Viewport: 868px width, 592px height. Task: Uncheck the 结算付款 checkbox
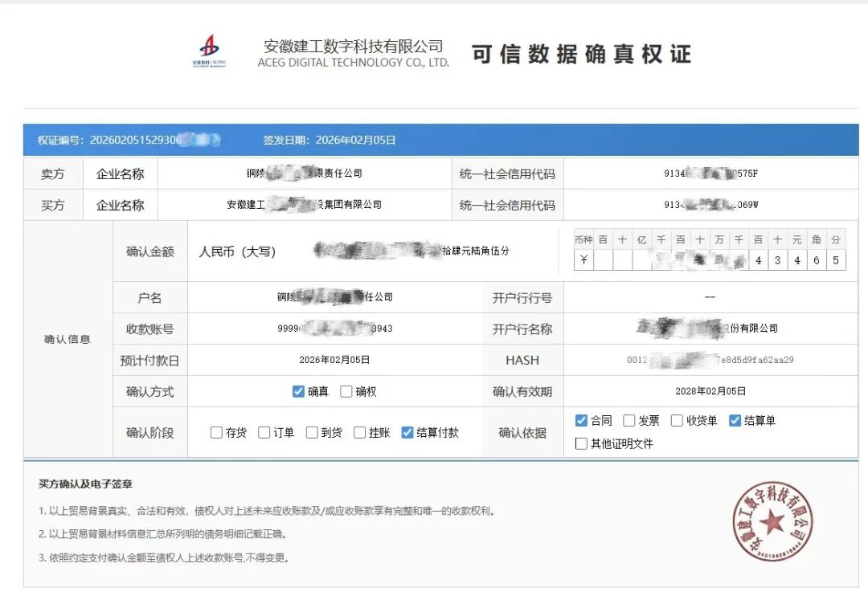click(407, 433)
